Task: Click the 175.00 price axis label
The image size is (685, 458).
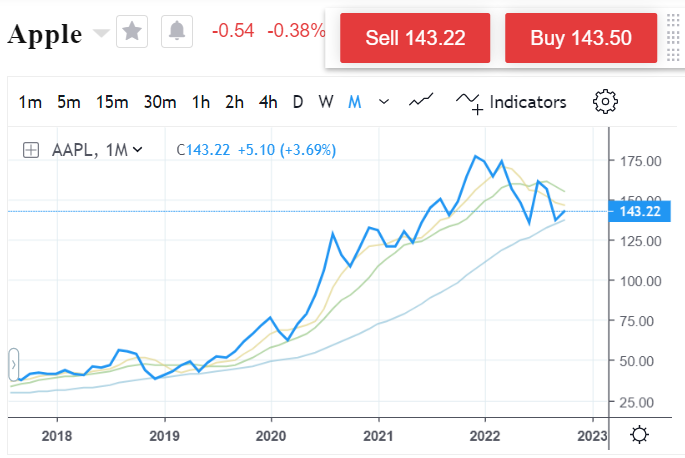Action: pyautogui.click(x=641, y=161)
